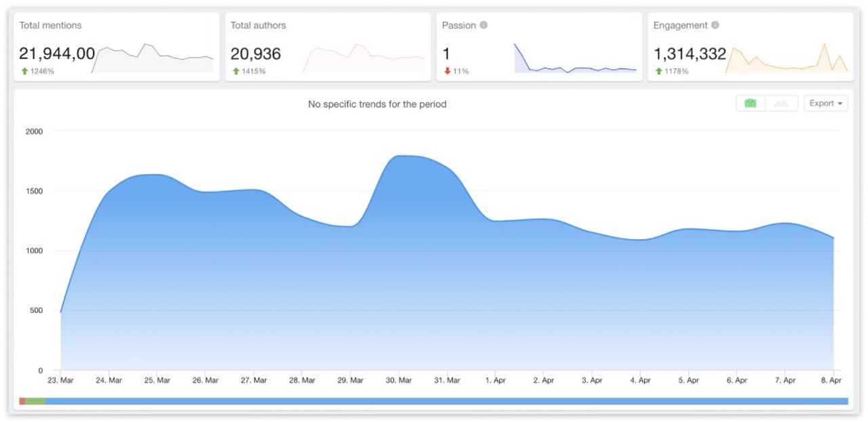The image size is (868, 422).
Task: Click the Passion blue sparkline
Action: pyautogui.click(x=575, y=60)
